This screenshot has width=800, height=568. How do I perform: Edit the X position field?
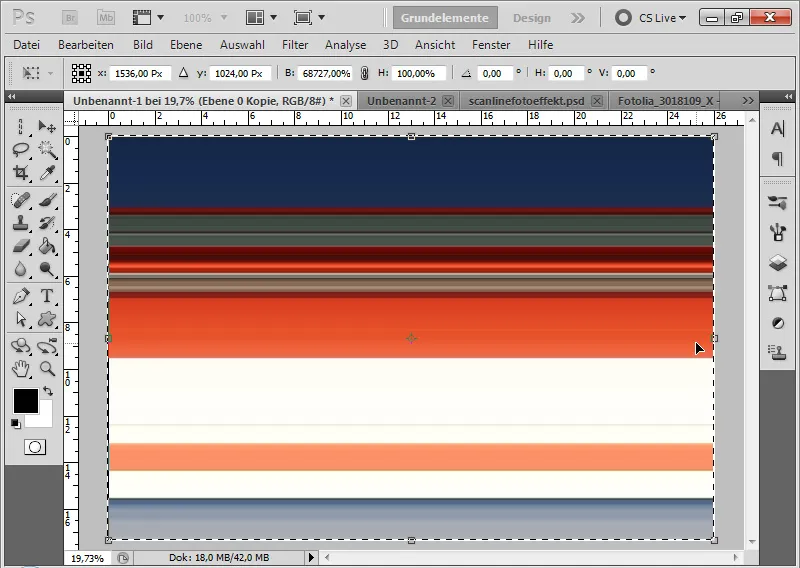click(x=140, y=73)
